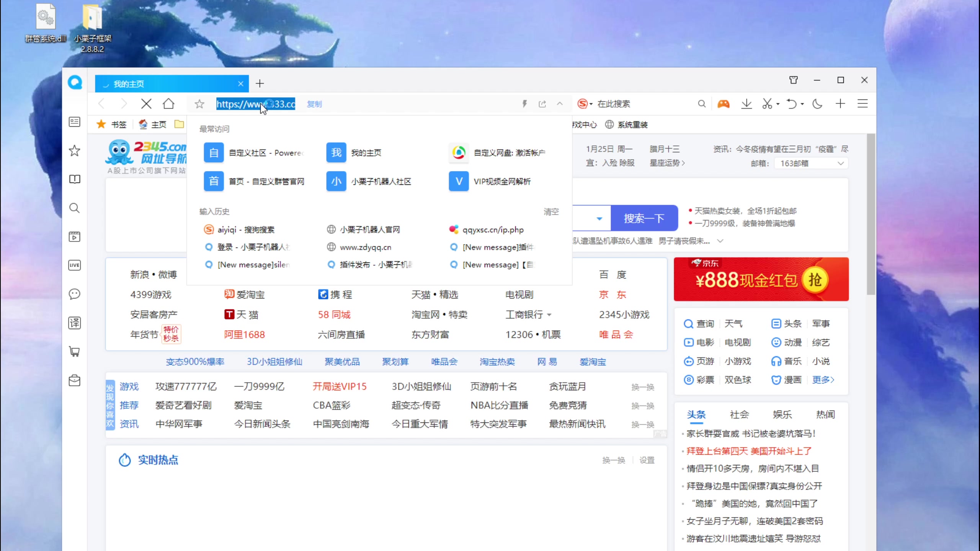Click 清空 to clear input history
980x551 pixels.
click(x=551, y=212)
